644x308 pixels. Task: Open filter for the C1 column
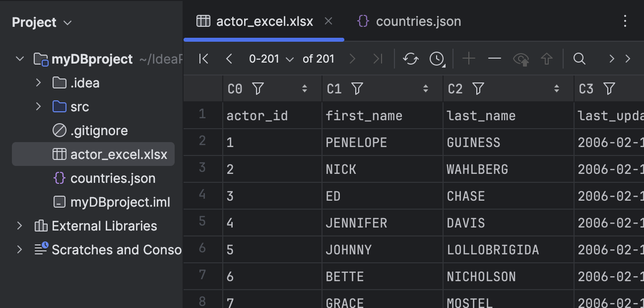coord(357,88)
